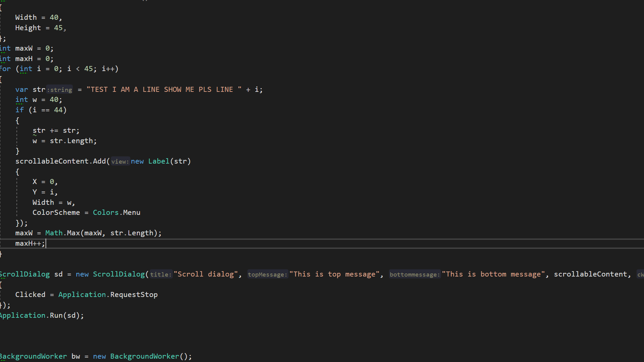
Task: Click 'w = str.Length;' line
Action: (65, 141)
